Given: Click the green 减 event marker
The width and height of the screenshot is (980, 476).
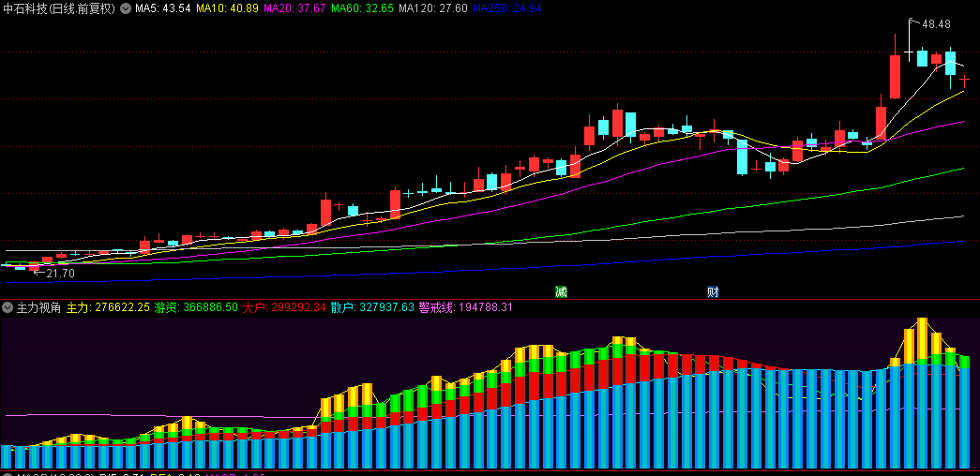Looking at the screenshot, I should click(x=561, y=291).
